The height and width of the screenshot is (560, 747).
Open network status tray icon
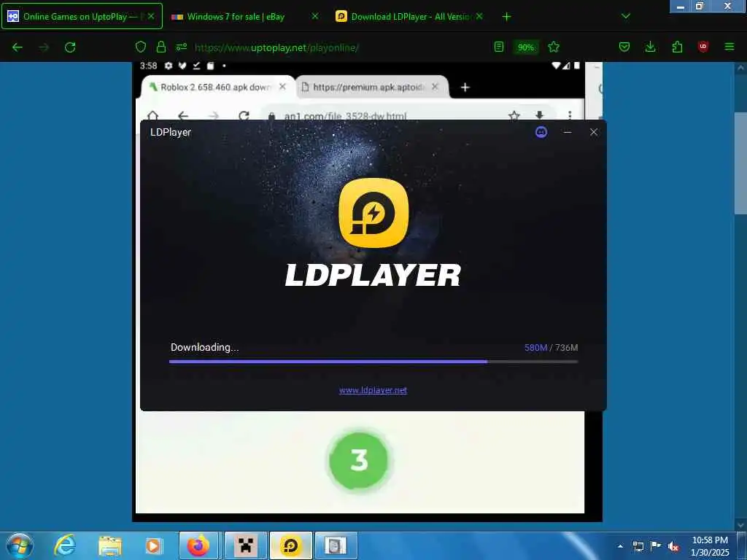[638, 546]
